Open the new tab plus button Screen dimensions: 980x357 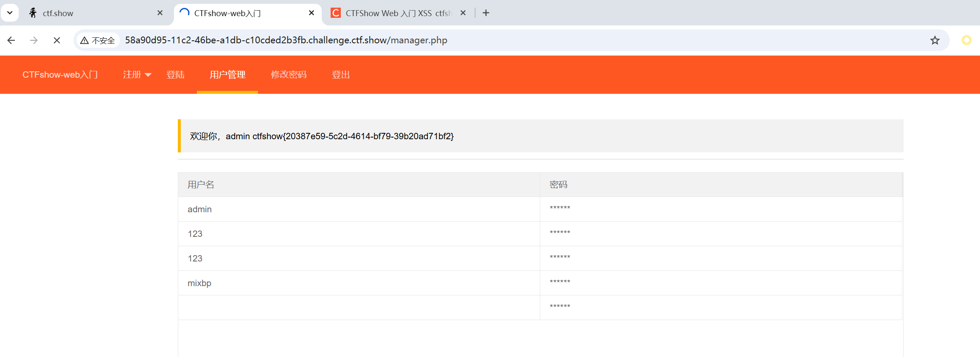[x=486, y=13]
